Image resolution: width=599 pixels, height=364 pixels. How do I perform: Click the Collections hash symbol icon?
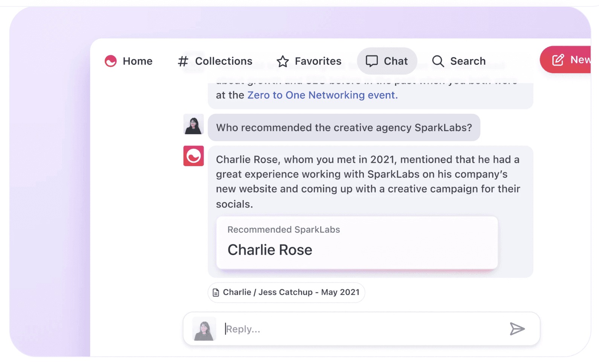coord(183,61)
